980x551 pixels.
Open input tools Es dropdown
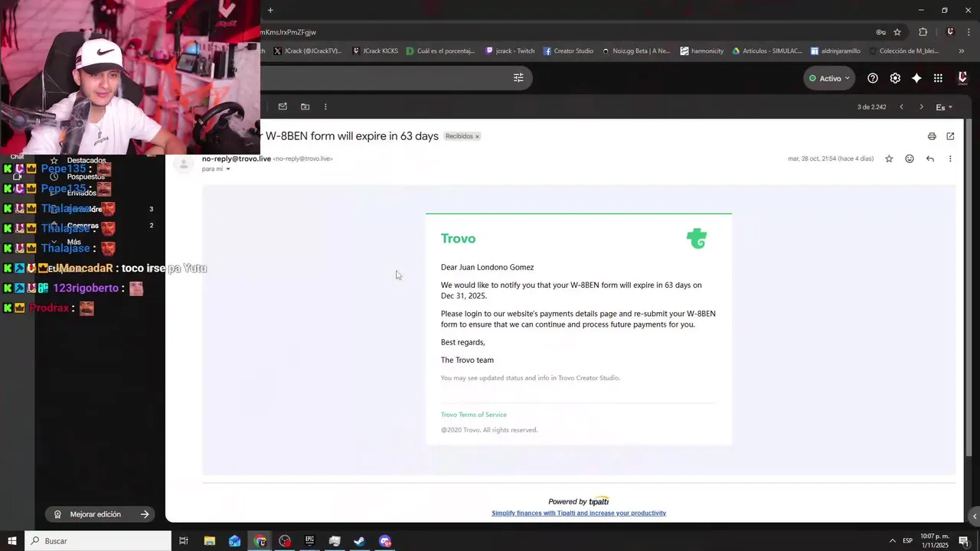pyautogui.click(x=944, y=107)
